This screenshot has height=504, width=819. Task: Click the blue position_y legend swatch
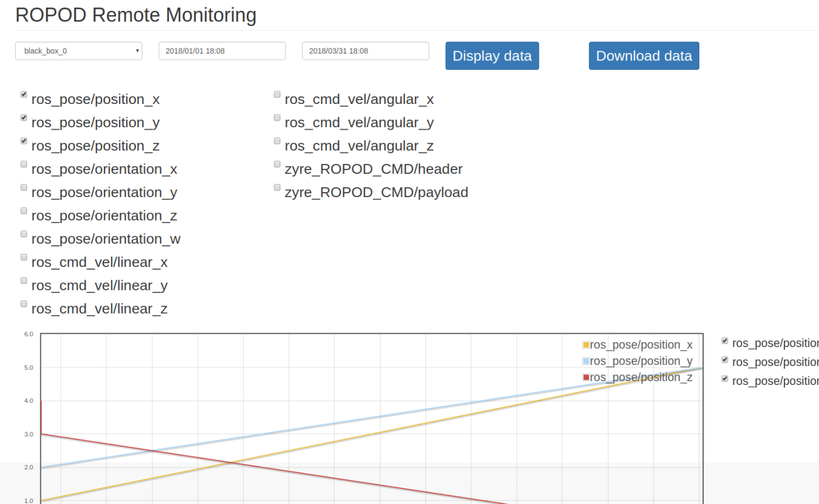(586, 361)
